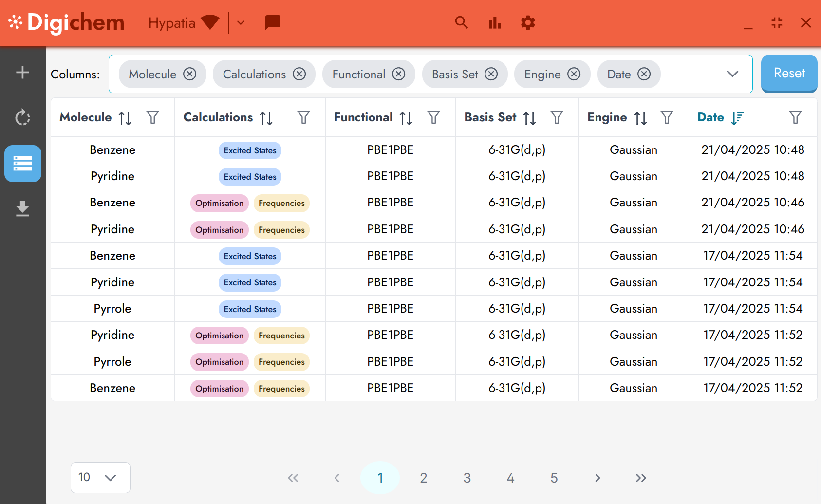Open the chat message icon
The height and width of the screenshot is (504, 821).
click(273, 22)
